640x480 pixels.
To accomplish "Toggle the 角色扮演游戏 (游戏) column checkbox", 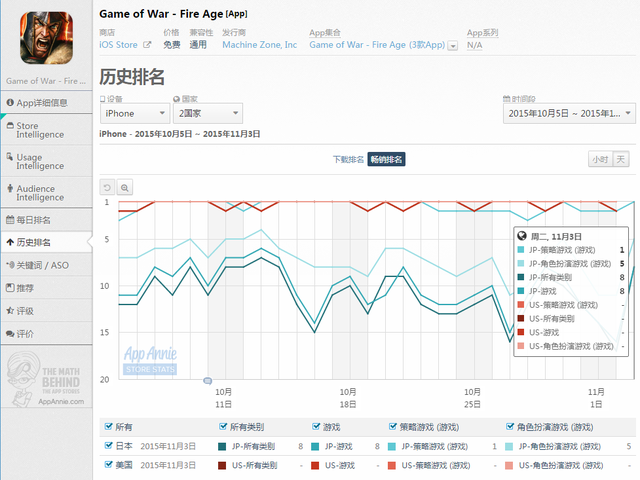I will tap(510, 427).
